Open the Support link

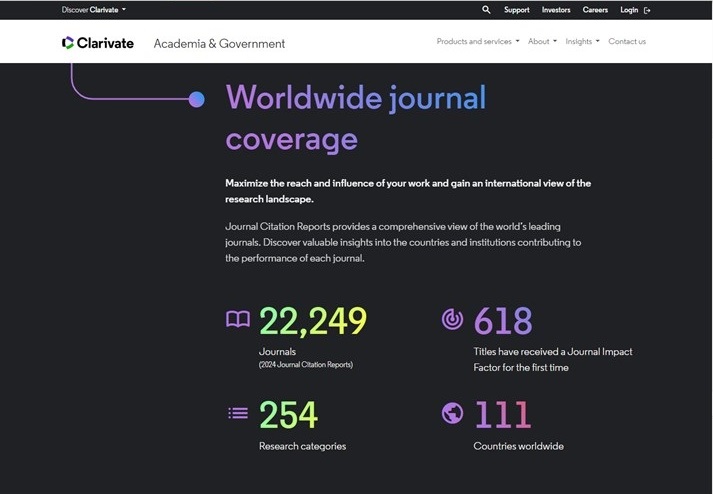pyautogui.click(x=517, y=10)
